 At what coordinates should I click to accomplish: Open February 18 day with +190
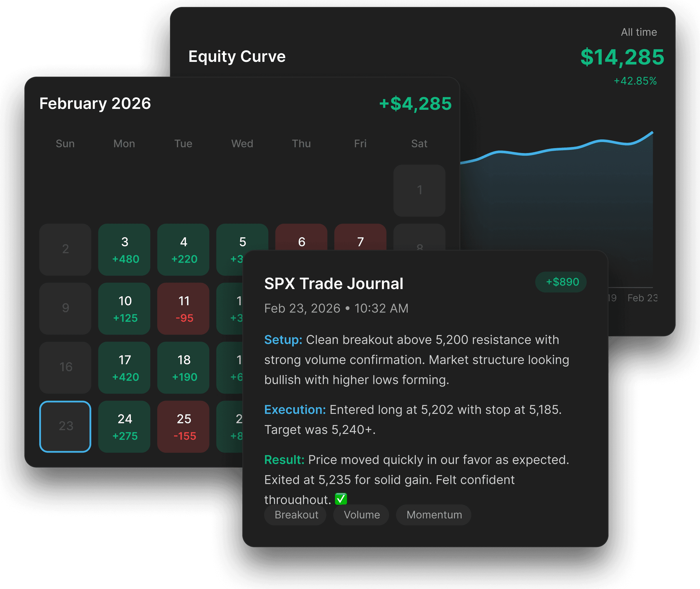pos(183,367)
